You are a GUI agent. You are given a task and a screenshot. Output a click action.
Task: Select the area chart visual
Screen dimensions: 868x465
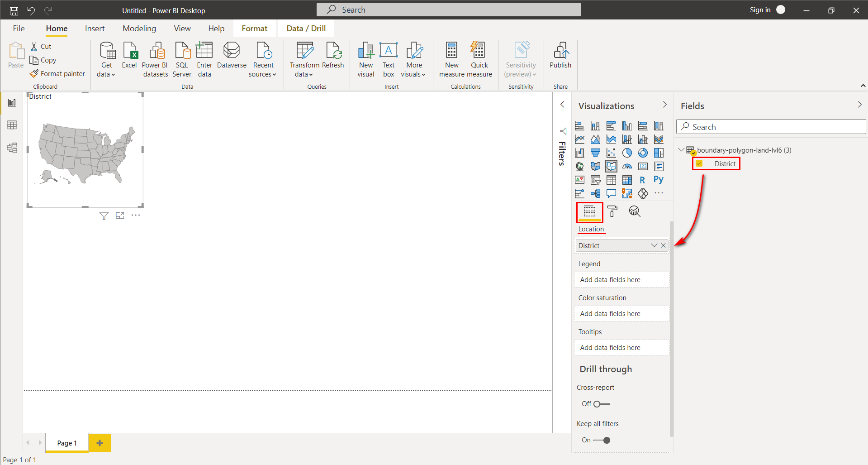tap(595, 139)
